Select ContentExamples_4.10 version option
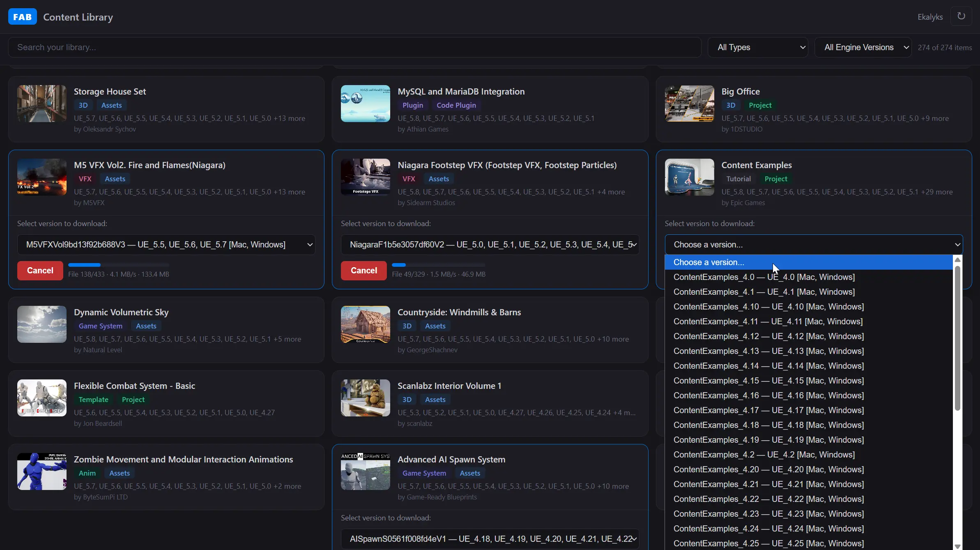Viewport: 980px width, 550px height. 809,307
